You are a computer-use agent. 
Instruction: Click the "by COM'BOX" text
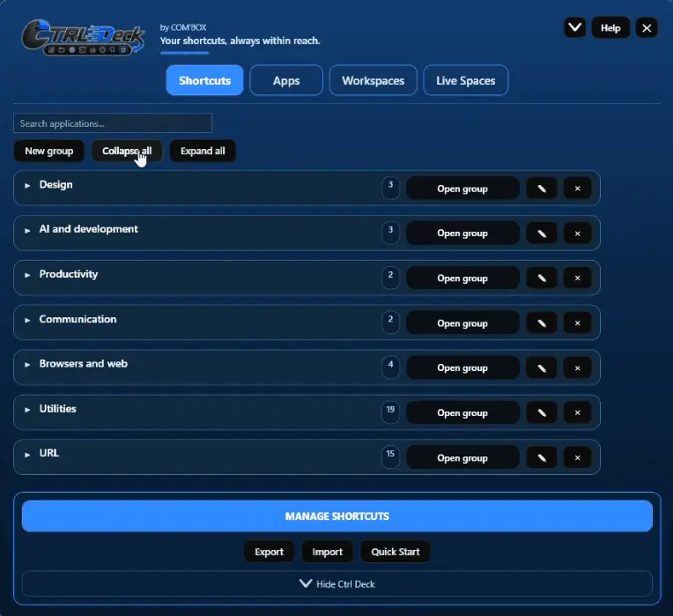tap(183, 27)
